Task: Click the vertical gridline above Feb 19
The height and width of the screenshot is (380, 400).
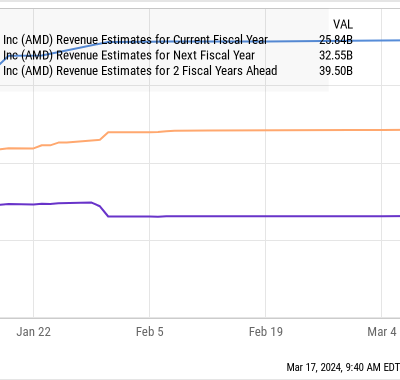Action: click(x=266, y=200)
